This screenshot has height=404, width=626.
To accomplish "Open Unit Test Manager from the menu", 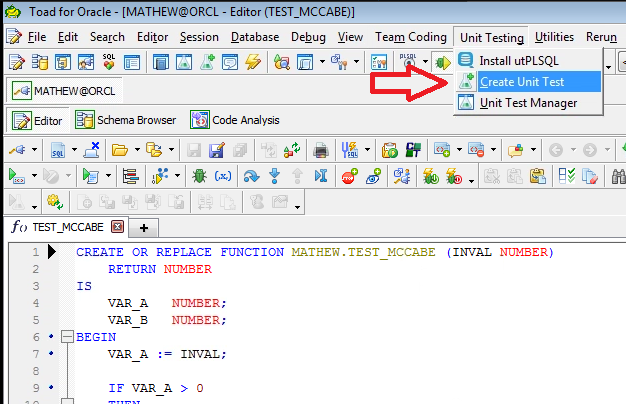I will pyautogui.click(x=528, y=103).
